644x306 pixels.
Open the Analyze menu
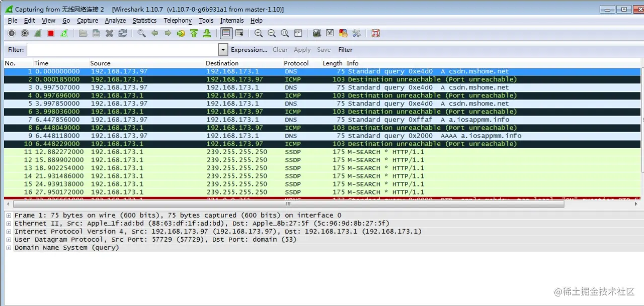point(115,21)
